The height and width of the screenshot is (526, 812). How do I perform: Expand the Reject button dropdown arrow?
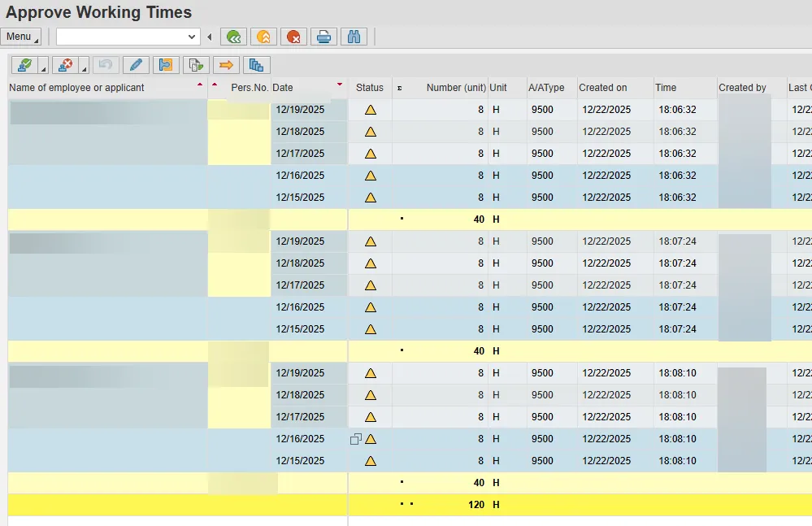[x=84, y=68]
